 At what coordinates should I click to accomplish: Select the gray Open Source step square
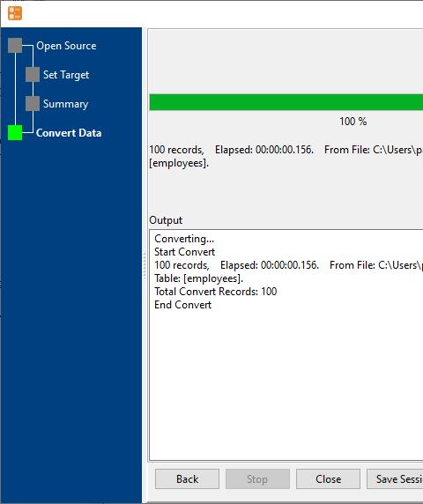(x=15, y=45)
